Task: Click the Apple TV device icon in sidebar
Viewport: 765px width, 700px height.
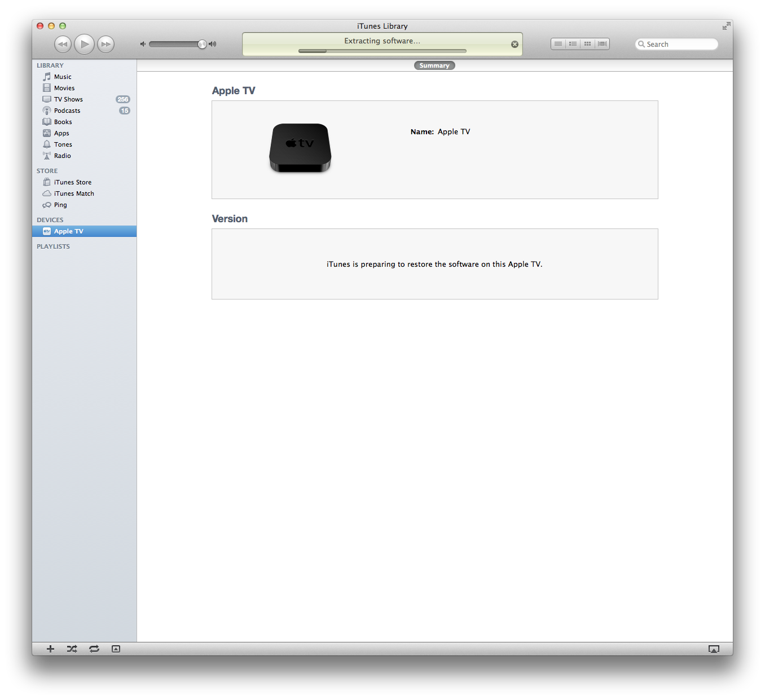Action: click(47, 231)
